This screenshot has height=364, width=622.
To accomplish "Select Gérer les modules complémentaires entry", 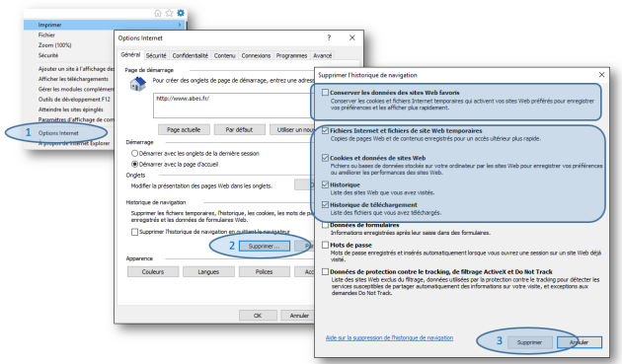I will pyautogui.click(x=76, y=89).
